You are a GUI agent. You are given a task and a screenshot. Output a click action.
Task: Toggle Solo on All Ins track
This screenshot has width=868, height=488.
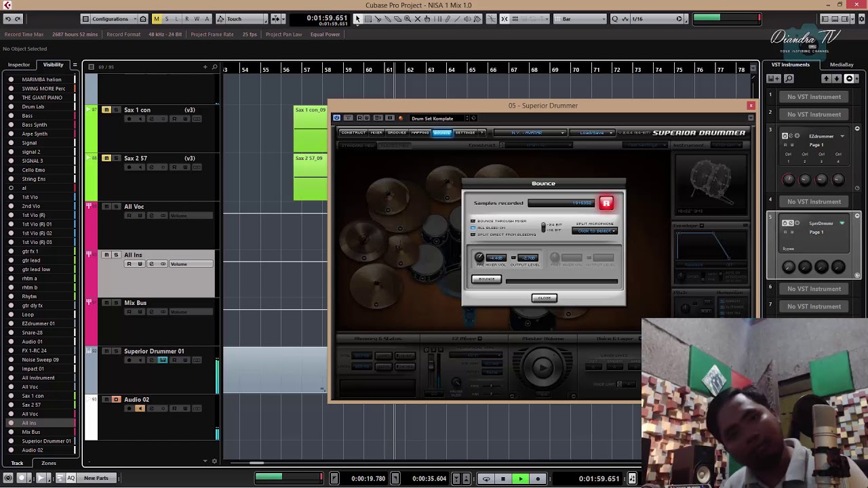116,255
